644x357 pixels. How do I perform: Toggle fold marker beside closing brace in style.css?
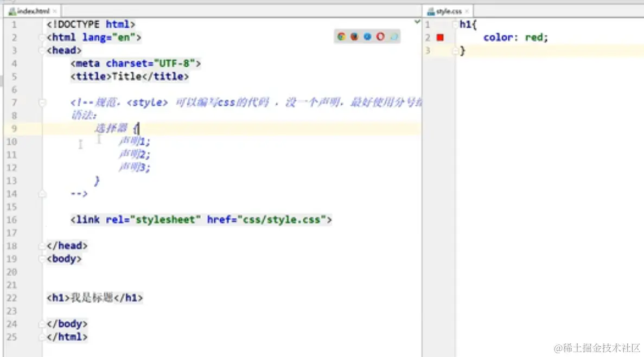(x=455, y=50)
